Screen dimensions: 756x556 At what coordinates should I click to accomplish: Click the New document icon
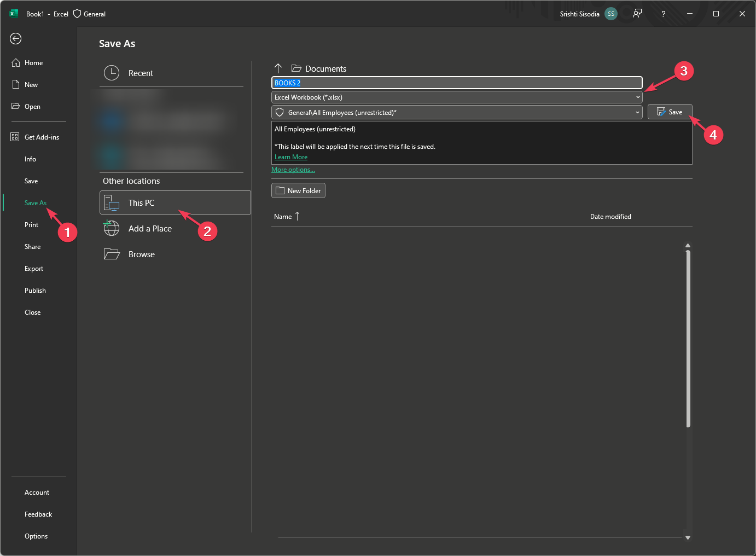(x=16, y=85)
